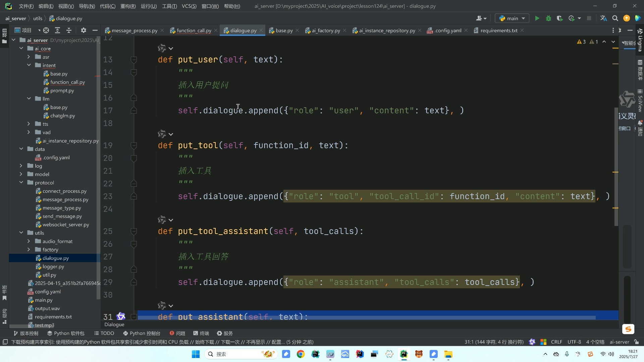Expand the audio_format folder
The width and height of the screenshot is (644, 362).
tap(29, 241)
